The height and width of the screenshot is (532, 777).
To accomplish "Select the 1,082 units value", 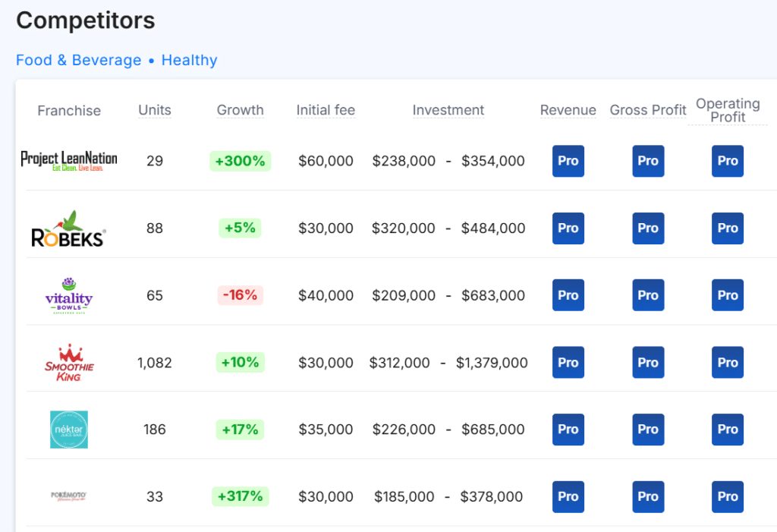I will point(155,363).
